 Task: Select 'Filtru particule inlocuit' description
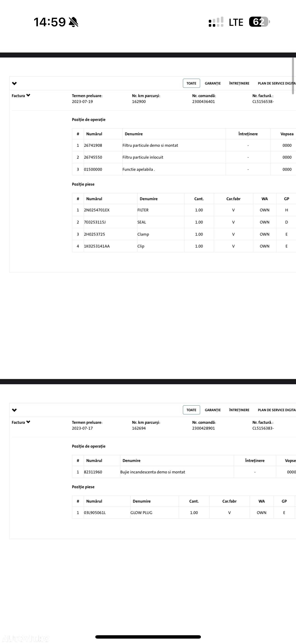(143, 157)
